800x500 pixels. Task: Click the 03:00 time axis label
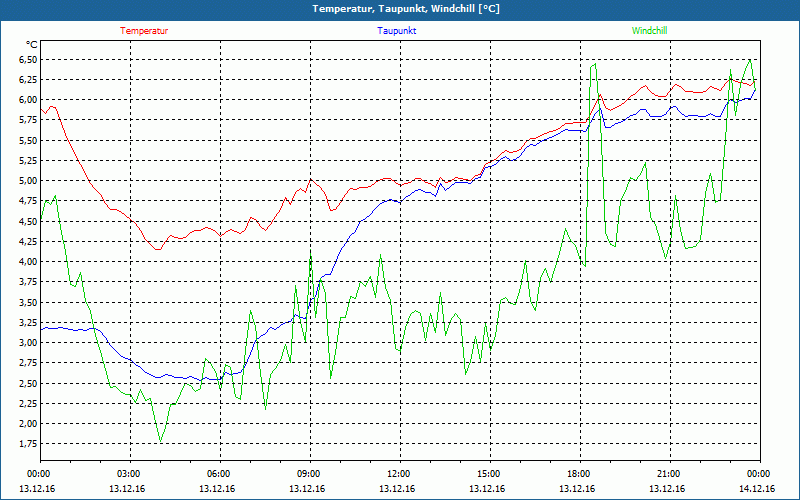click(131, 474)
